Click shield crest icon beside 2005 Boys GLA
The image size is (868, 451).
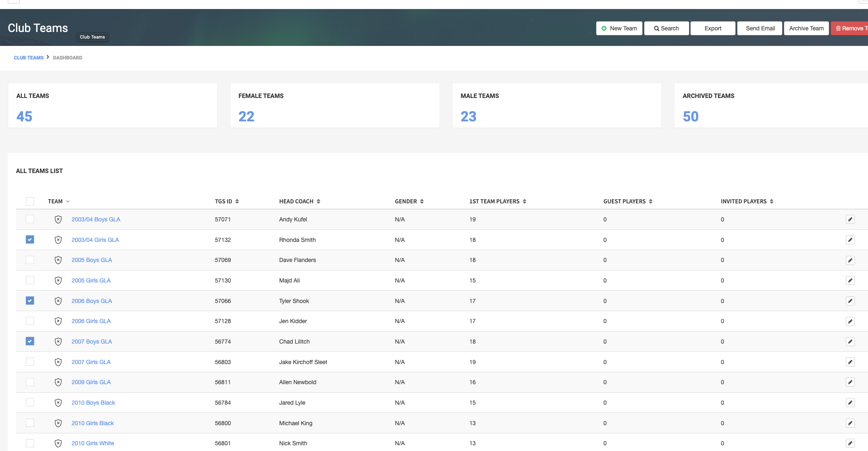coord(58,260)
